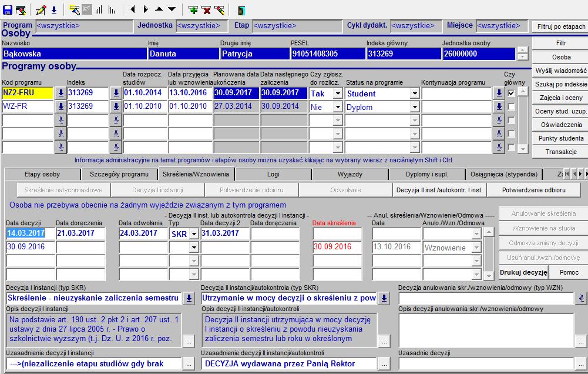
Task: Open list for Decyzja I instancji type
Action: click(x=189, y=298)
